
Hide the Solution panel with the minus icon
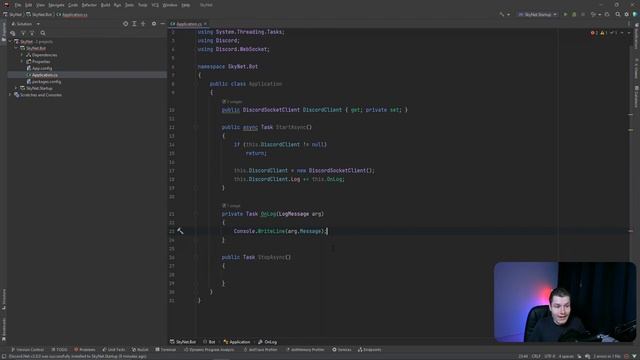pos(162,24)
